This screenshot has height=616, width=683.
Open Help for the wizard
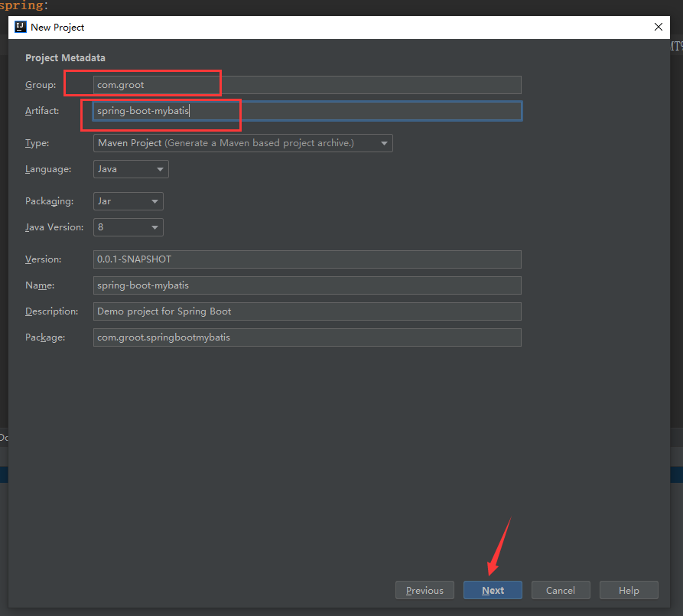pyautogui.click(x=629, y=590)
